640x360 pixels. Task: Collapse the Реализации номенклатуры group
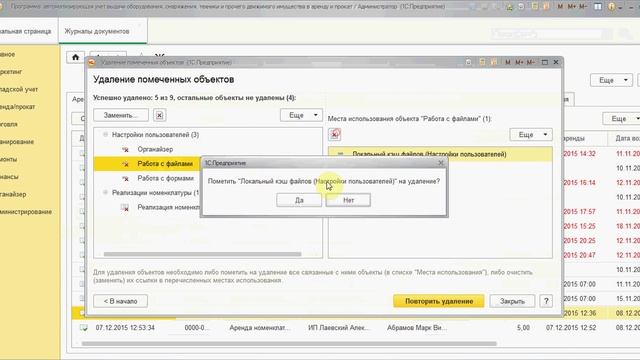click(x=105, y=192)
